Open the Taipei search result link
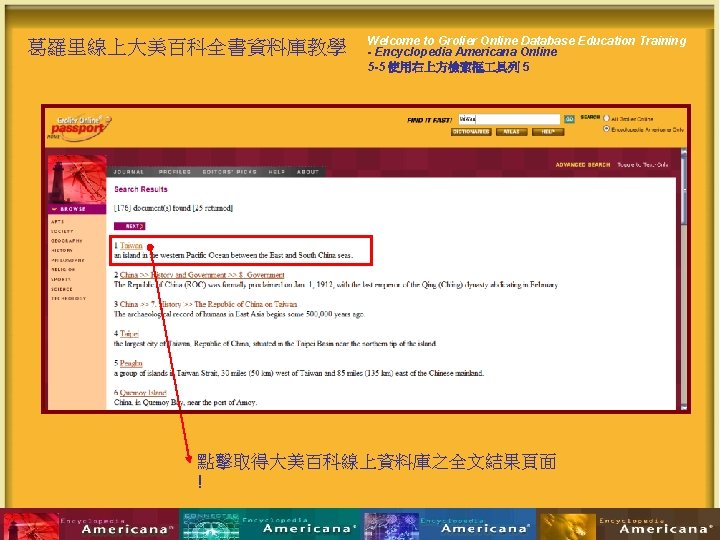The height and width of the screenshot is (540, 720). click(x=129, y=334)
